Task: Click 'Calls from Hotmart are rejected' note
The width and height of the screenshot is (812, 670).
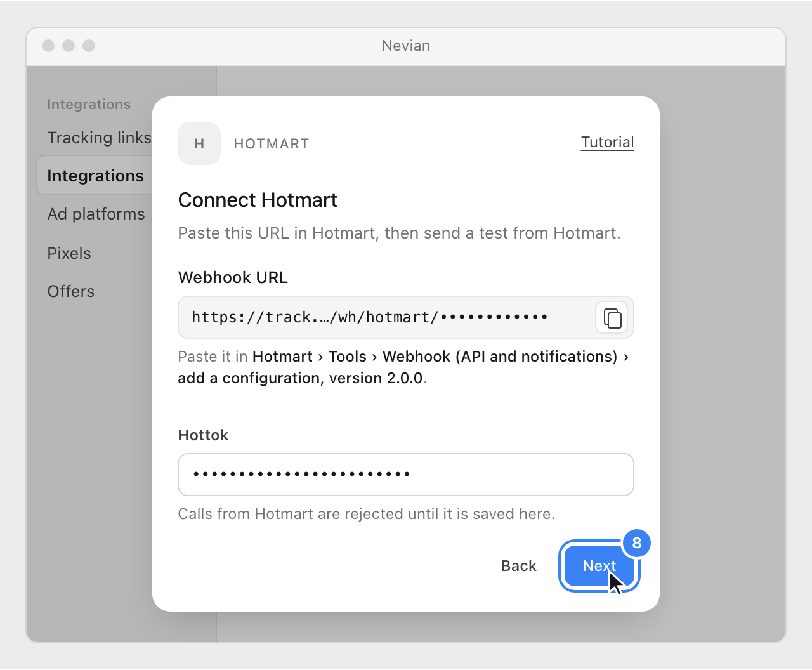Action: click(x=366, y=514)
